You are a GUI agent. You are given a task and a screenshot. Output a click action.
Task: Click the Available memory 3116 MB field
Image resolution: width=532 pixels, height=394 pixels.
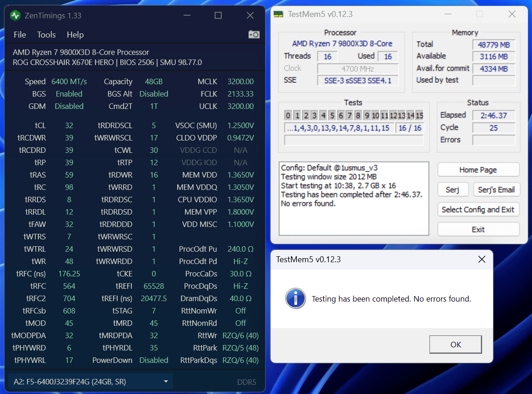tap(494, 56)
